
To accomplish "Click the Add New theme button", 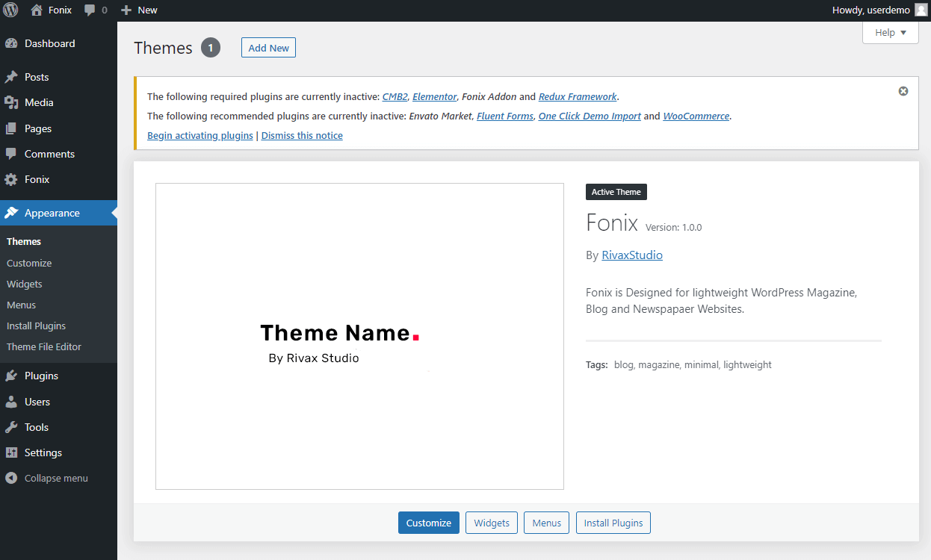I will pyautogui.click(x=268, y=48).
